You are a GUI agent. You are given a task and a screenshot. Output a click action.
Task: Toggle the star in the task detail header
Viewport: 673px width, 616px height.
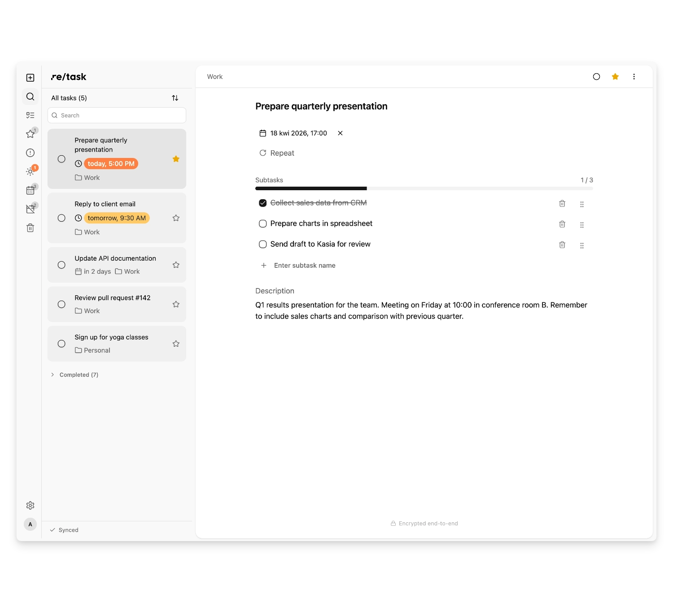pyautogui.click(x=615, y=77)
